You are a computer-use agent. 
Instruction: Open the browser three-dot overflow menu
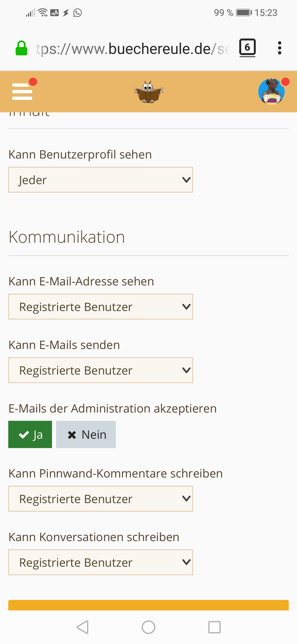tap(279, 48)
